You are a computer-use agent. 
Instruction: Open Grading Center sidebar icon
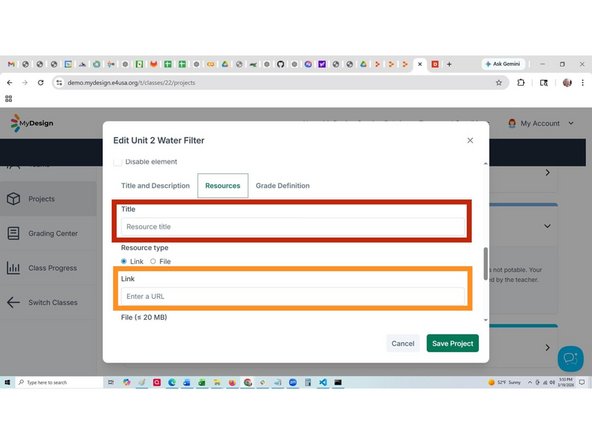pyautogui.click(x=14, y=233)
